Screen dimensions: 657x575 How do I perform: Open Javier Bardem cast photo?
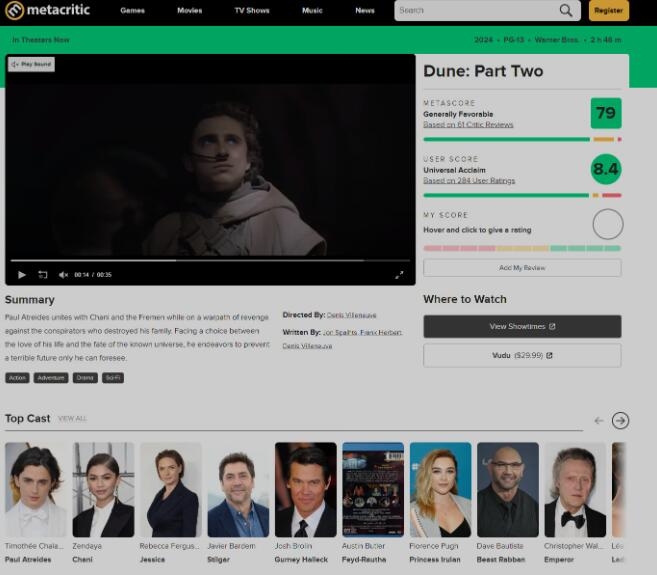(238, 490)
